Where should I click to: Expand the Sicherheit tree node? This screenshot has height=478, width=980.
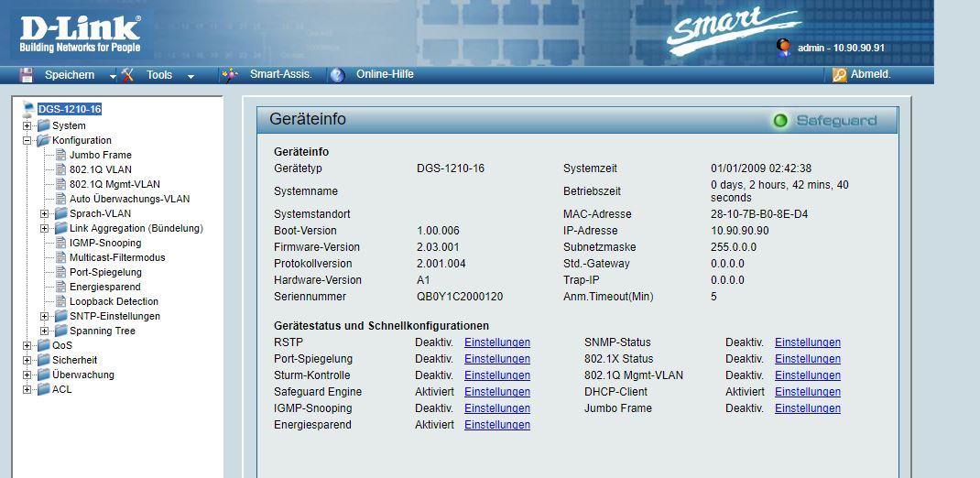pos(27,360)
